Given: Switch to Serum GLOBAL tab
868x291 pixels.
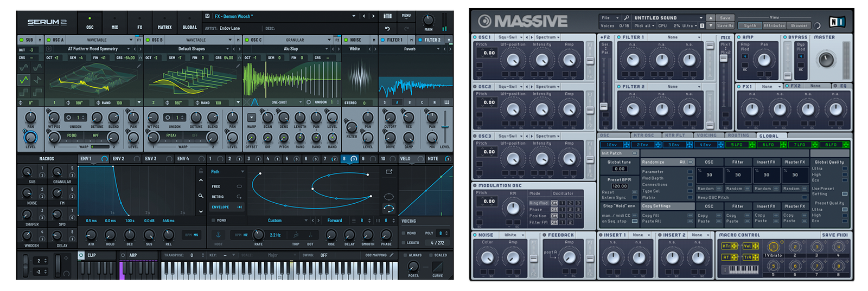Looking at the screenshot, I should pyautogui.click(x=190, y=23).
